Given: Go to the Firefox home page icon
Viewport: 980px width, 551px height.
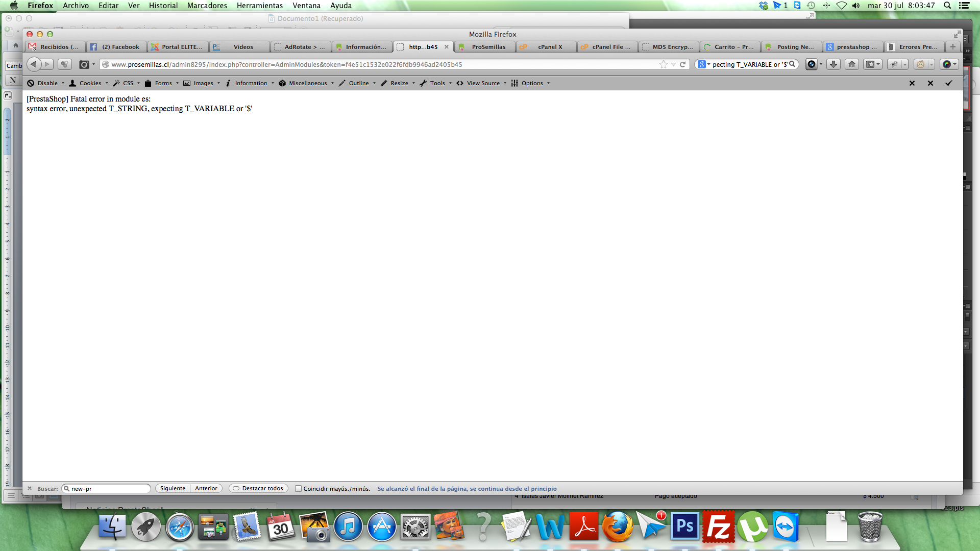Looking at the screenshot, I should pos(851,64).
